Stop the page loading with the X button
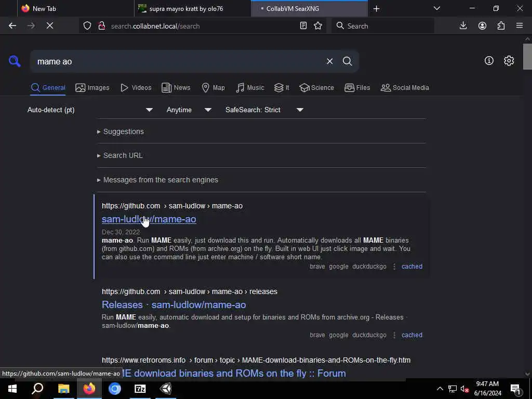Screen dimensions: 532x399 pyautogui.click(x=50, y=26)
